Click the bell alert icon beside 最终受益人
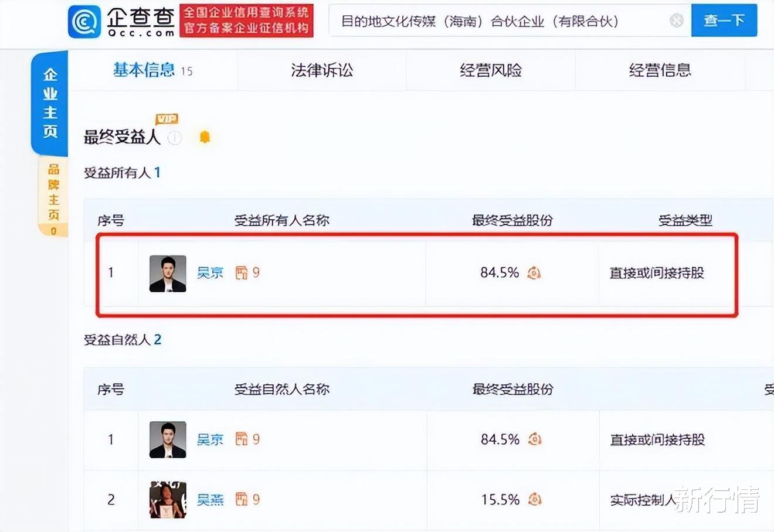Screen dimensions: 774x532 (x=205, y=137)
